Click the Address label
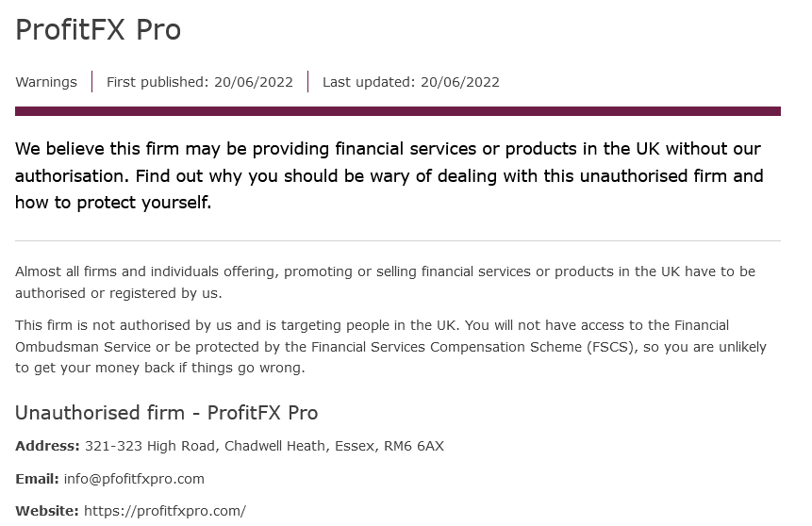 click(47, 446)
